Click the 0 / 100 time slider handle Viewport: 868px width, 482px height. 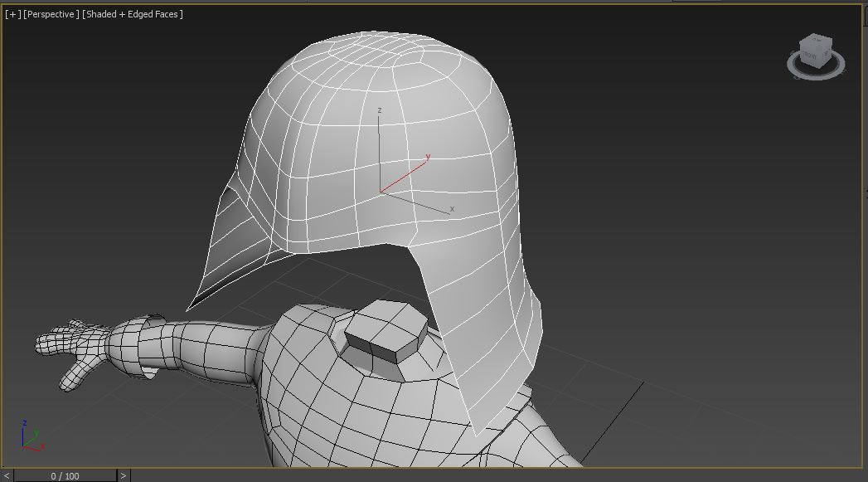click(65, 475)
